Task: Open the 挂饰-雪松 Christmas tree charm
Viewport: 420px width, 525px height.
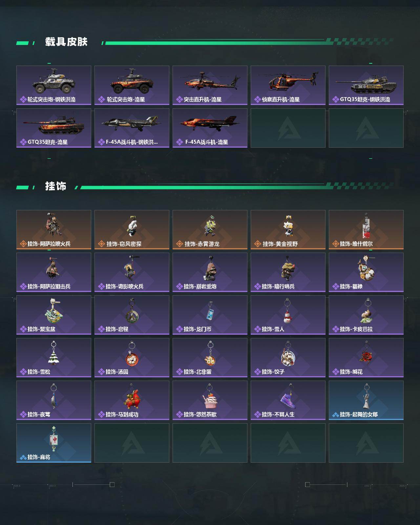Action: [54, 358]
